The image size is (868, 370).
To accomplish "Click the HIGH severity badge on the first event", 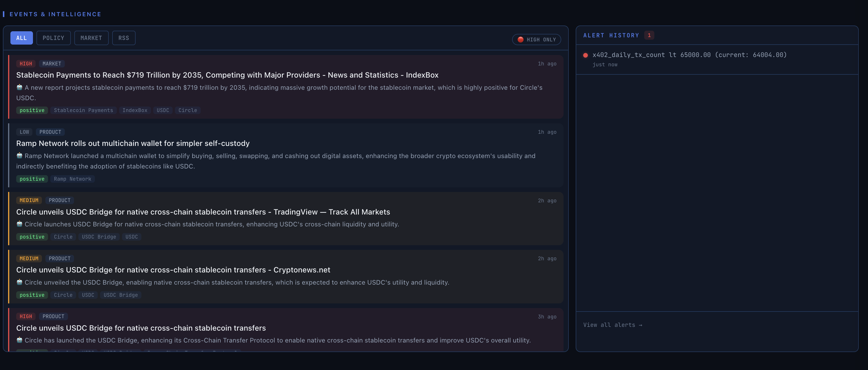I will coord(26,64).
